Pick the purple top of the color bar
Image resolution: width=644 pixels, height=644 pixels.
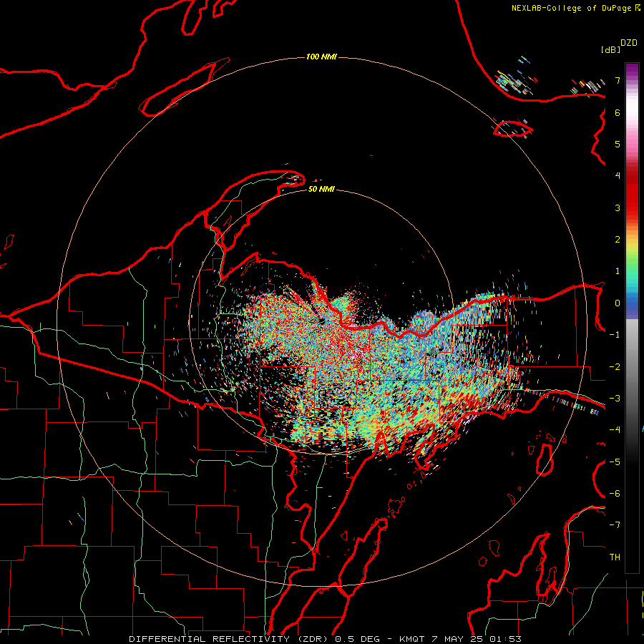[632, 70]
